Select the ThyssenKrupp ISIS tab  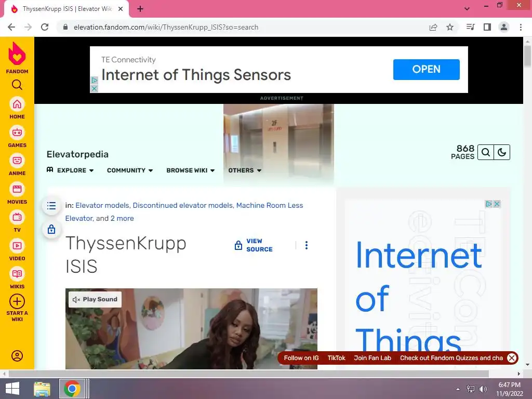tap(66, 9)
